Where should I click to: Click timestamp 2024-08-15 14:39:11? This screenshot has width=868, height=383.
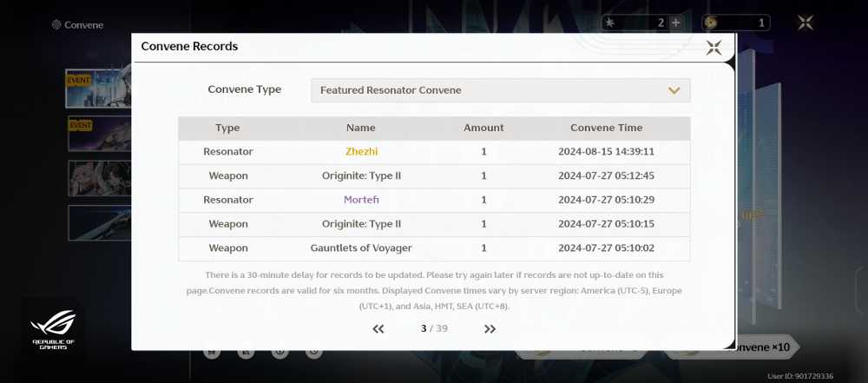tap(606, 151)
